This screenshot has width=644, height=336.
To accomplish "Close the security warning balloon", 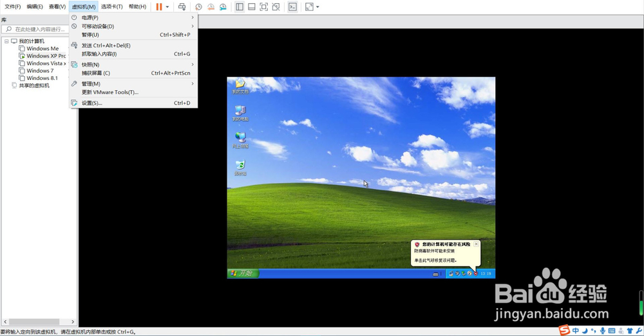I will pos(476,244).
